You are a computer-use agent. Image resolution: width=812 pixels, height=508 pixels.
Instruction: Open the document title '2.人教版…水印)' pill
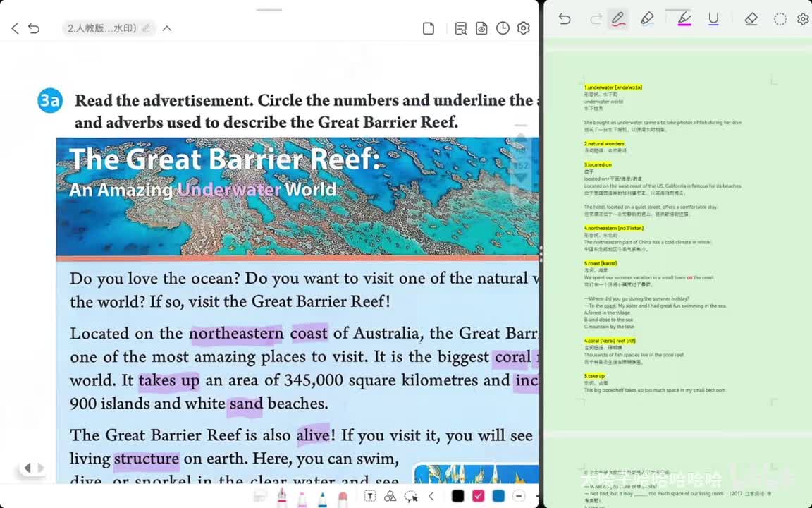[108, 28]
